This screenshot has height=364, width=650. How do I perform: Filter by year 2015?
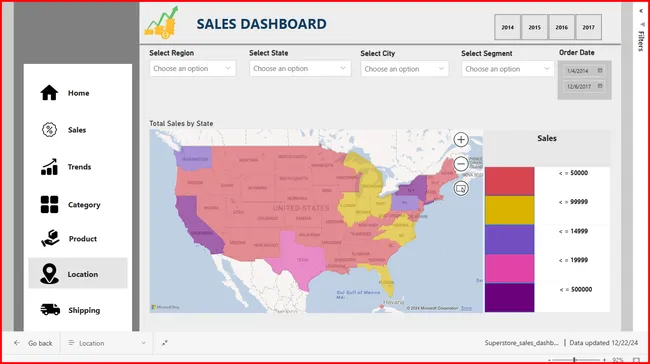[534, 27]
